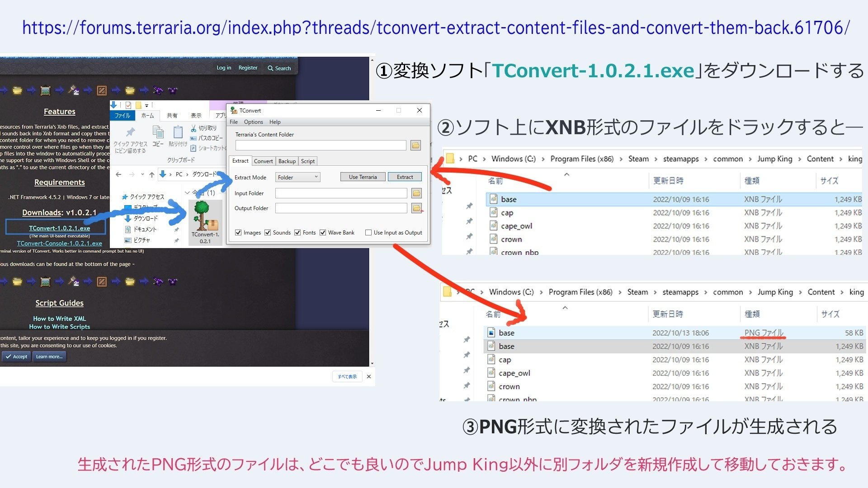This screenshot has width=868, height=488.
Task: Click the ショートカット paste shortcut icon
Action: point(193,148)
